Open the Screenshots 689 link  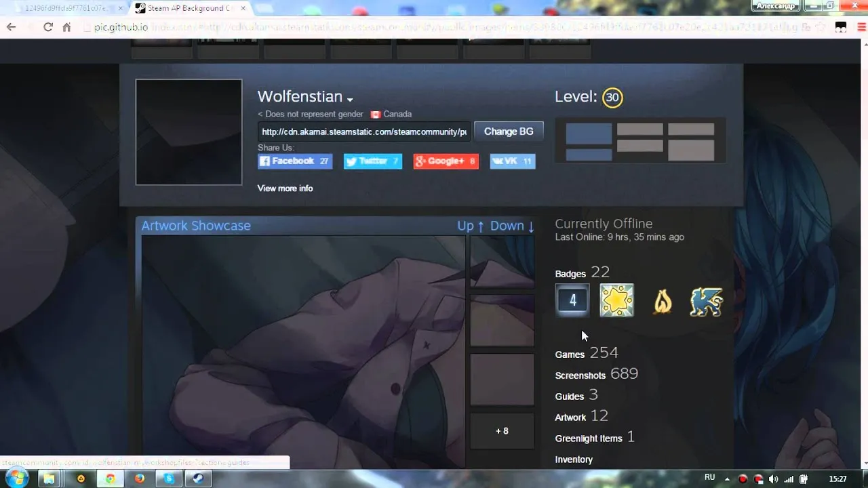597,374
